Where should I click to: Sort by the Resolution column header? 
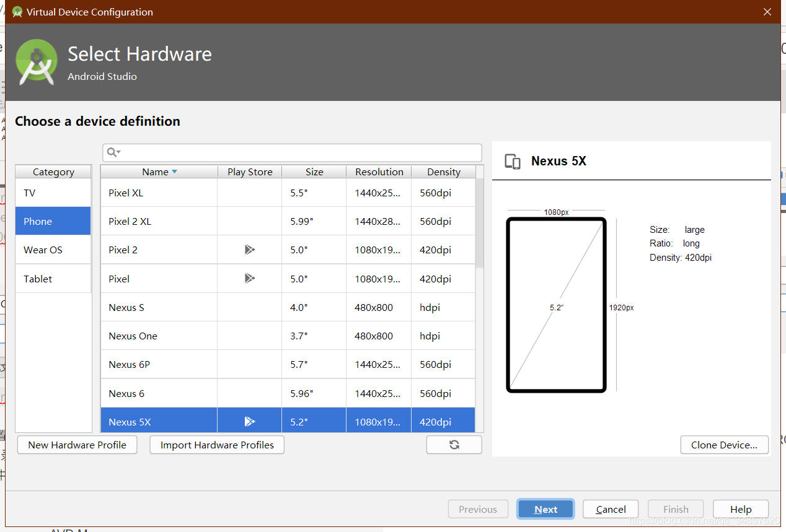pyautogui.click(x=379, y=172)
